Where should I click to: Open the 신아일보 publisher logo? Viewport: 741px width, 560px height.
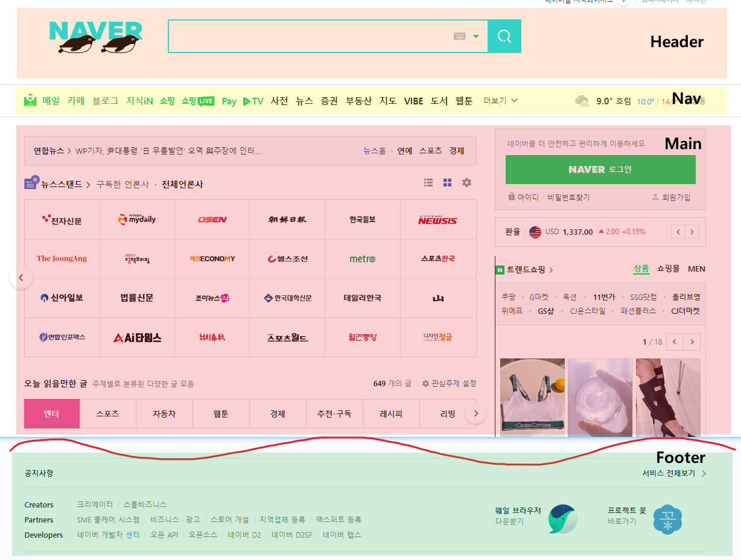[62, 298]
